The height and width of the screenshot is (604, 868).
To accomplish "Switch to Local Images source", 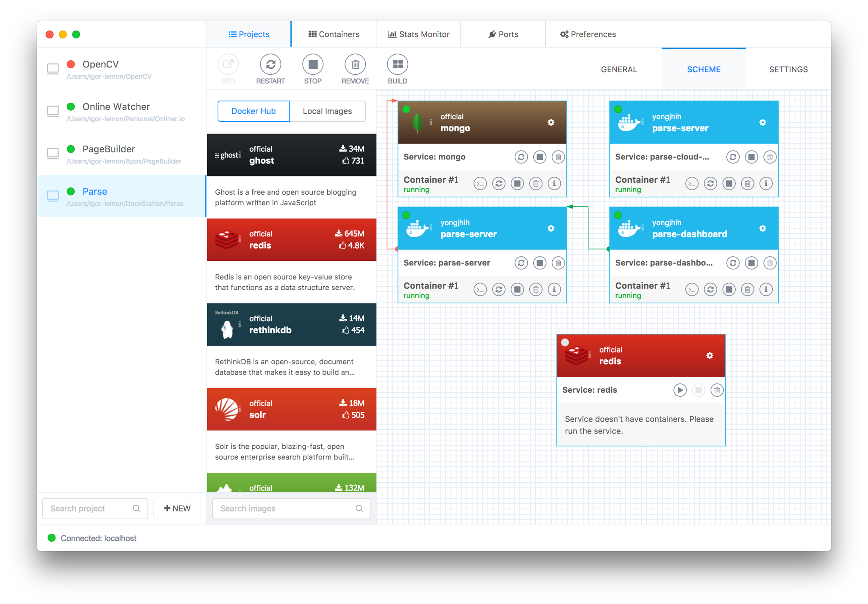I will point(327,111).
